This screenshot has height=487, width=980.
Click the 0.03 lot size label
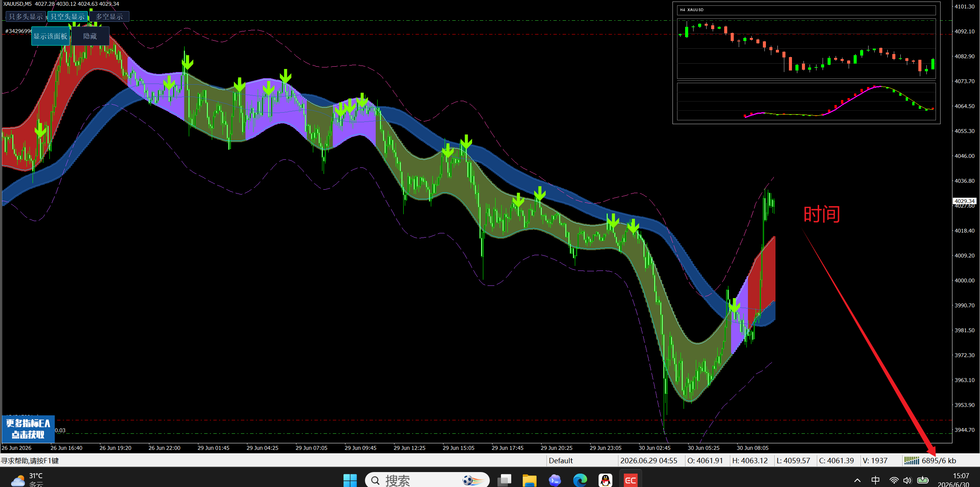coord(60,430)
